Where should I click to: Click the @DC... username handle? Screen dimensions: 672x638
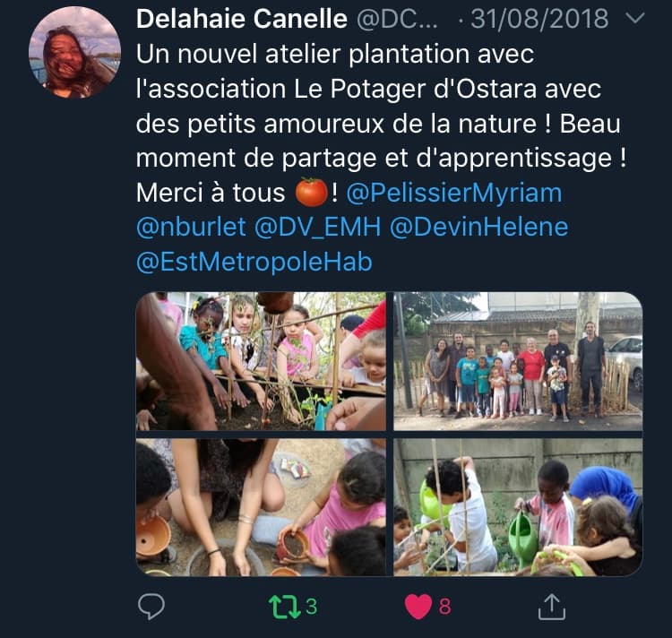pos(397,19)
